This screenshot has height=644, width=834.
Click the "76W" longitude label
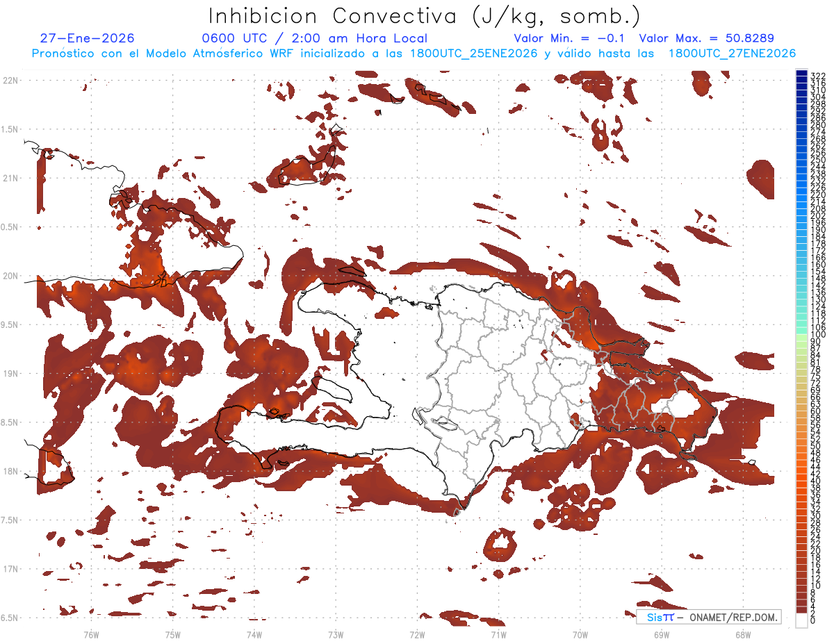tap(91, 634)
